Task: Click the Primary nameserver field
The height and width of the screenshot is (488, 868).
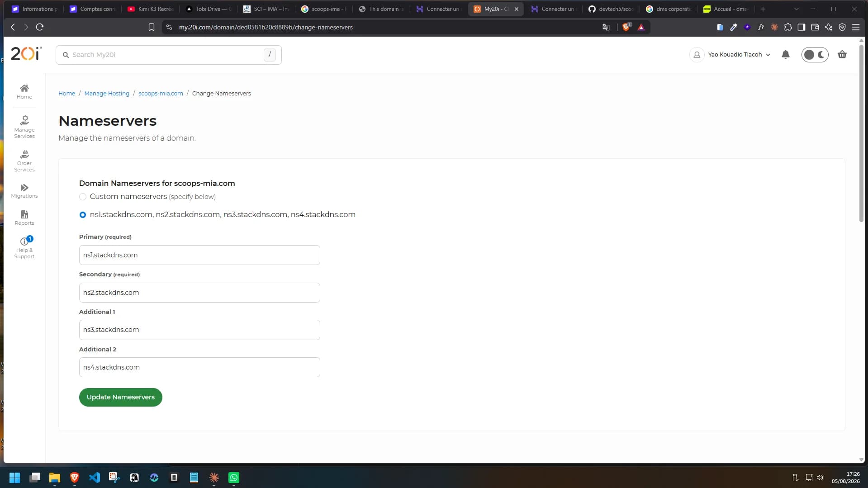Action: coord(199,255)
